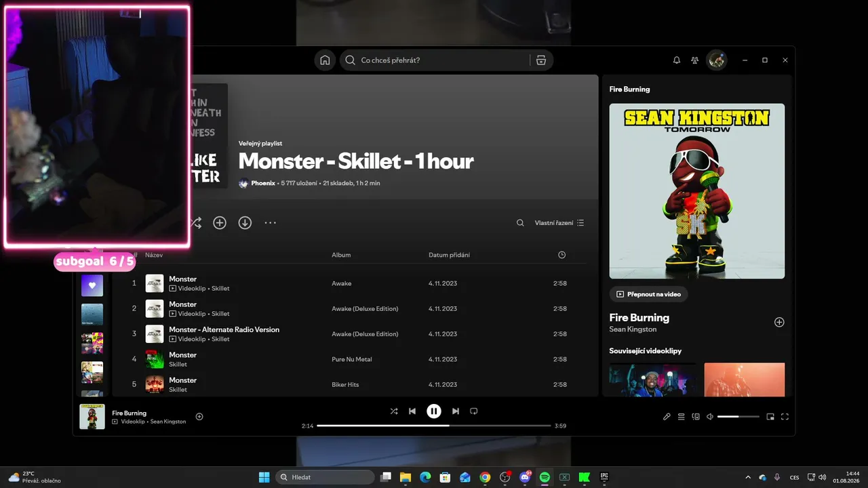
Task: Search within the playlist magnifier icon
Action: coord(520,223)
